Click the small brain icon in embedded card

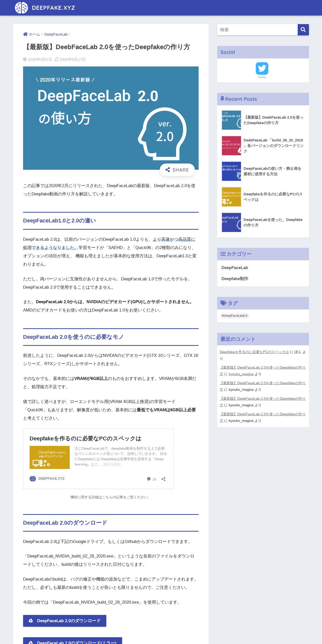[33, 479]
